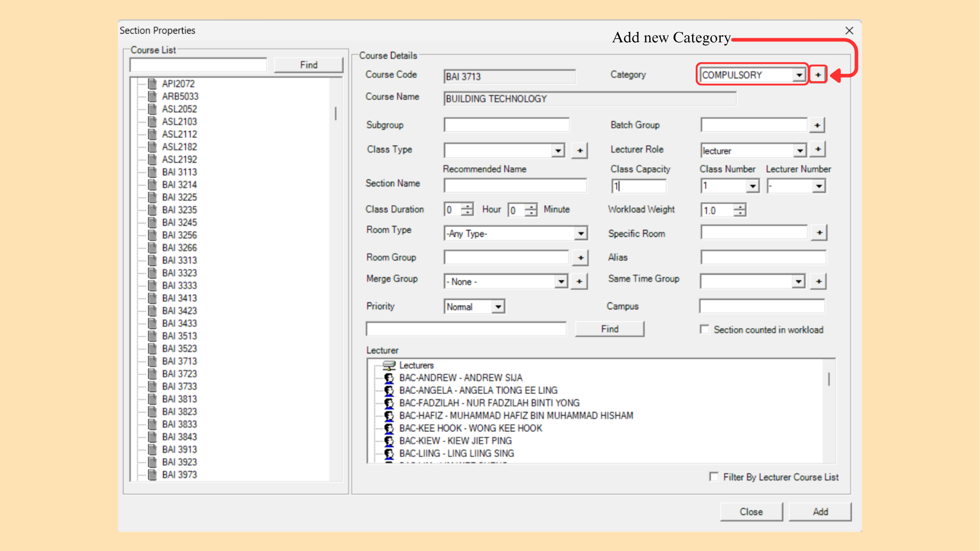The image size is (980, 551).
Task: Click Find button above Lecturer list
Action: pos(609,329)
